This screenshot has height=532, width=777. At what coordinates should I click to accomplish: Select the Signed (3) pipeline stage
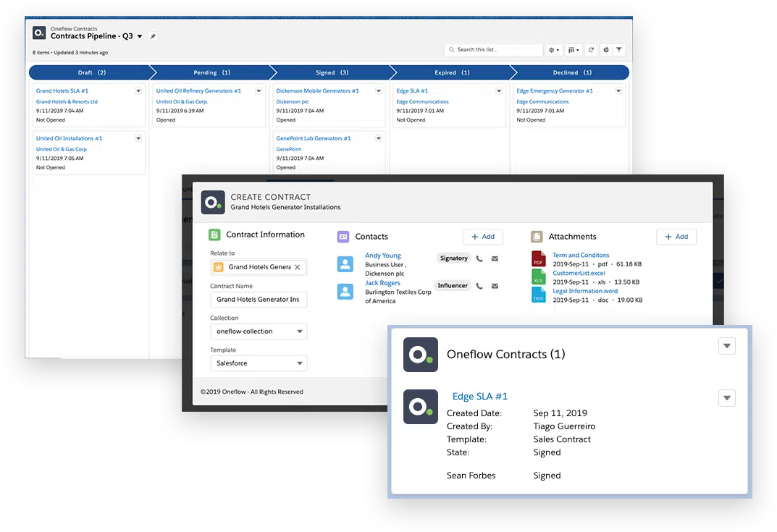tap(332, 72)
